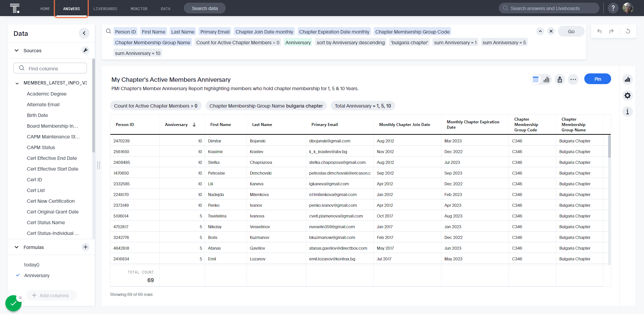
Task: Select the Academic Degree column
Action: [x=47, y=94]
